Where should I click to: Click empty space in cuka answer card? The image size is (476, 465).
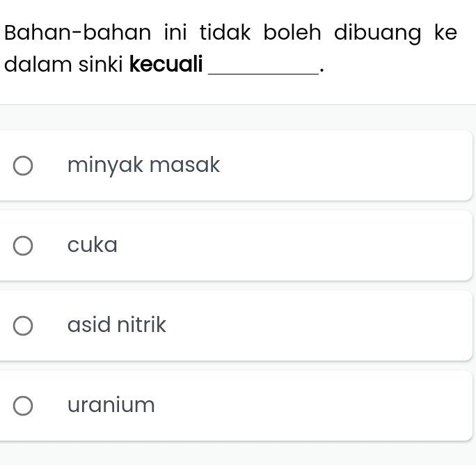tap(313, 246)
